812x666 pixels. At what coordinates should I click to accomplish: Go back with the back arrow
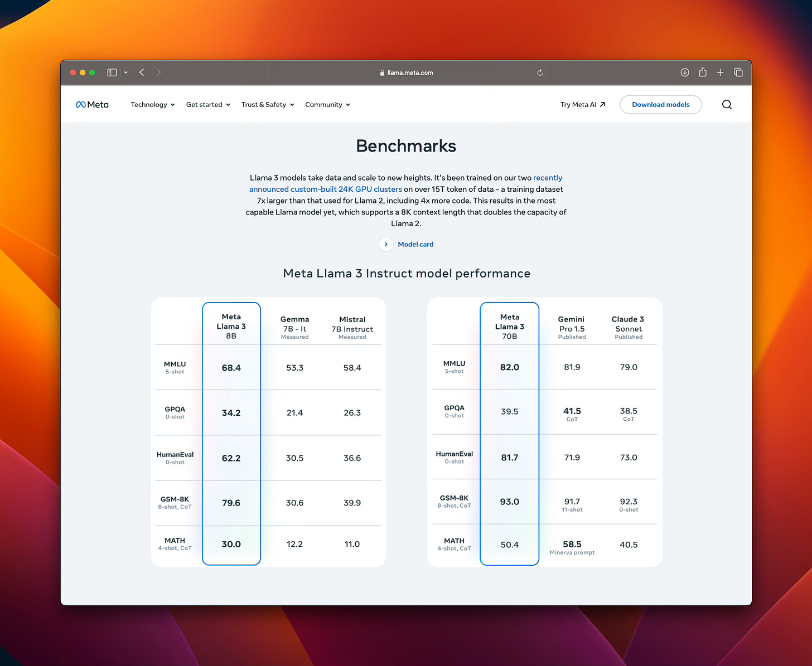[x=142, y=72]
